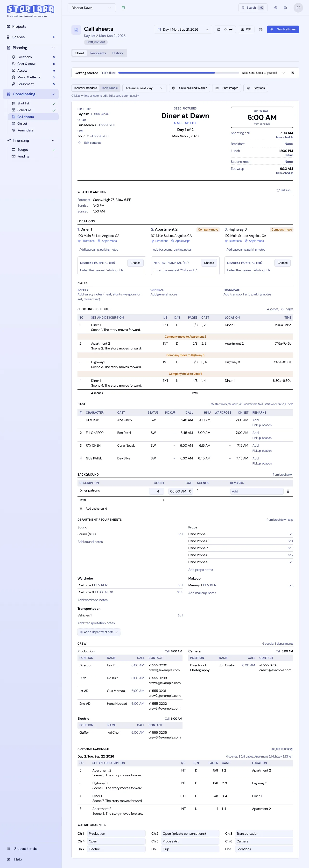
Task: Open Apple Maps for Apartment 2
Action: (181, 241)
